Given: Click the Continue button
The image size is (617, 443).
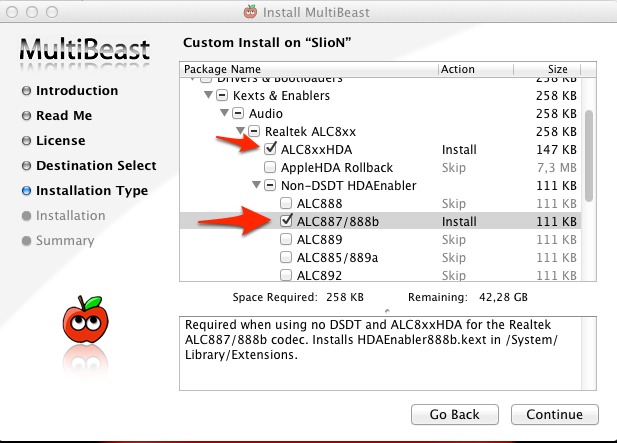Looking at the screenshot, I should tap(554, 414).
